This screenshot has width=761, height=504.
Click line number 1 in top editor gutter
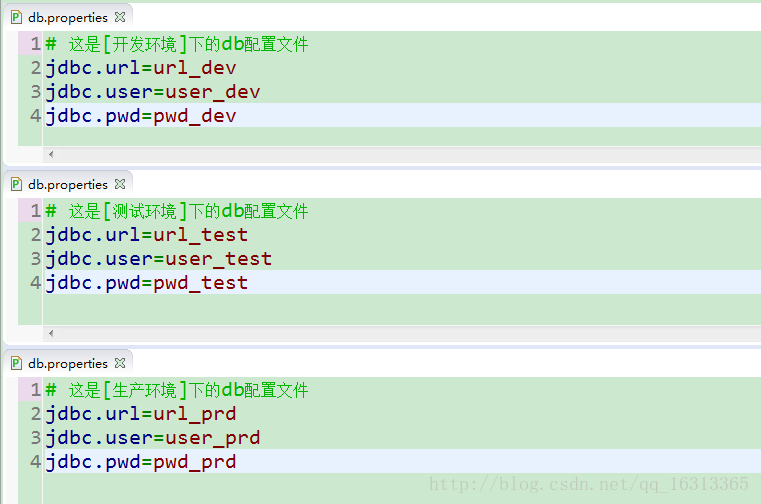pos(35,44)
